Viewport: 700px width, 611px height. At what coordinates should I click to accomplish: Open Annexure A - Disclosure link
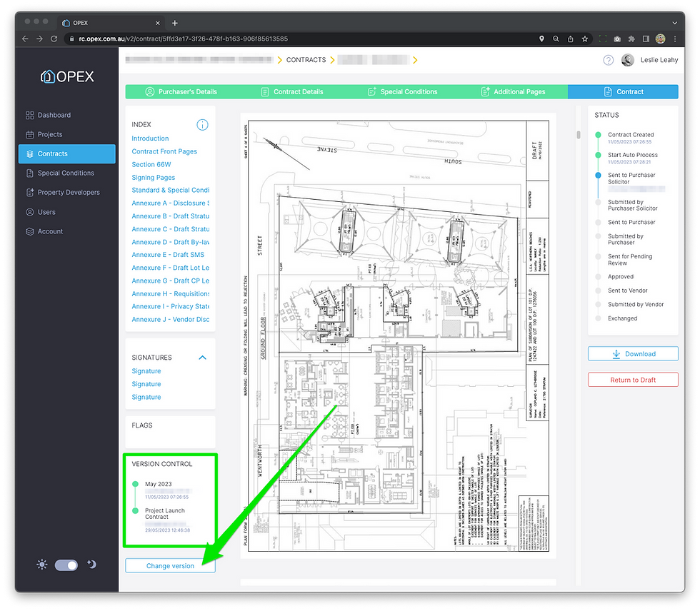[170, 203]
